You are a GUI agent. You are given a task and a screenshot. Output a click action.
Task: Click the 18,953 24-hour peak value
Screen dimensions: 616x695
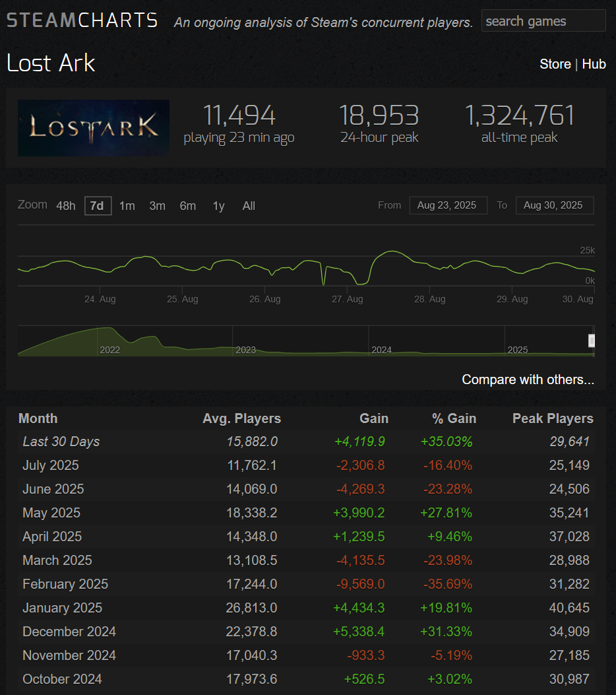point(379,116)
